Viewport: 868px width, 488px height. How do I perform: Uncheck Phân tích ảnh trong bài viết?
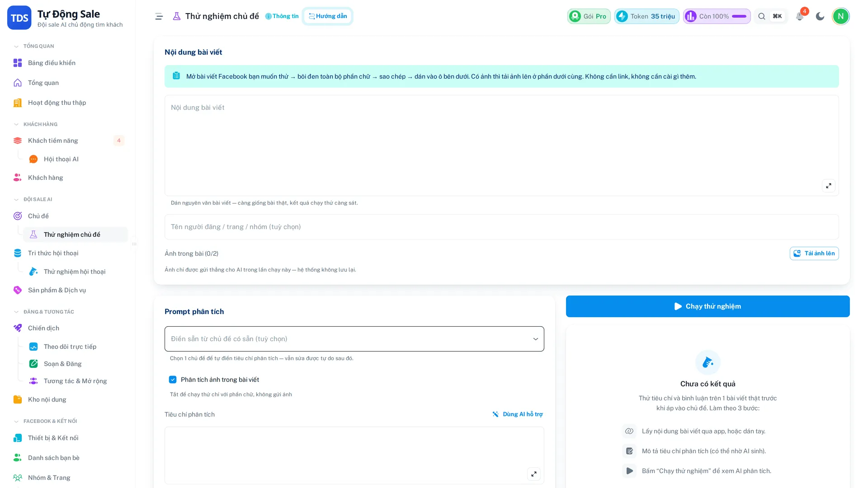pos(173,380)
